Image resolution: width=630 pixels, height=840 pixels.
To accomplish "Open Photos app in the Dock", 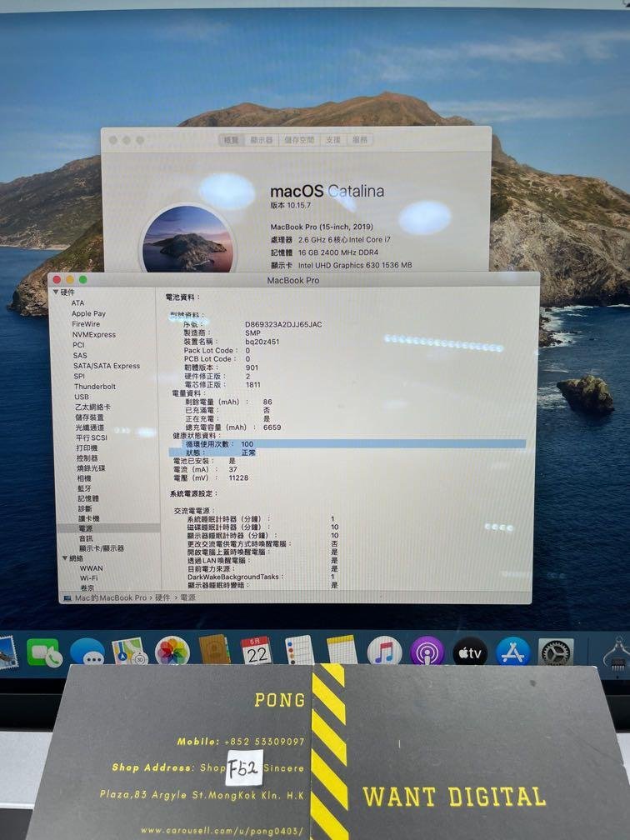I will coord(172,651).
